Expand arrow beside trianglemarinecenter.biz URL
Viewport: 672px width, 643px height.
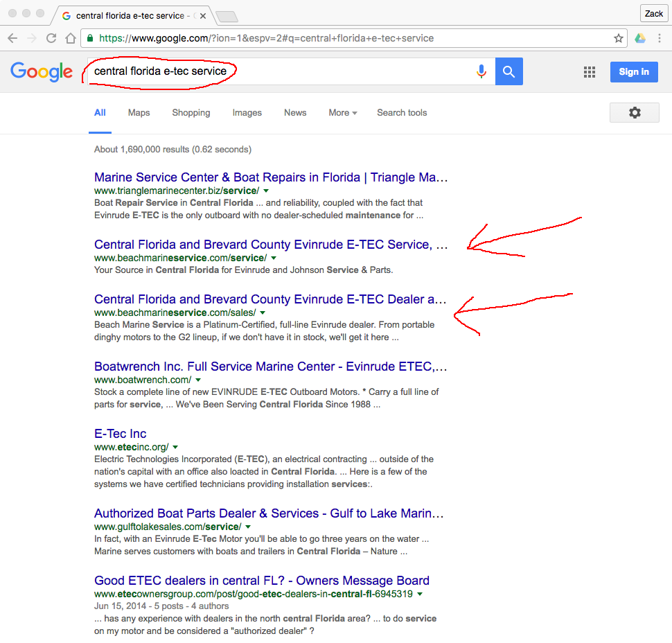266,191
